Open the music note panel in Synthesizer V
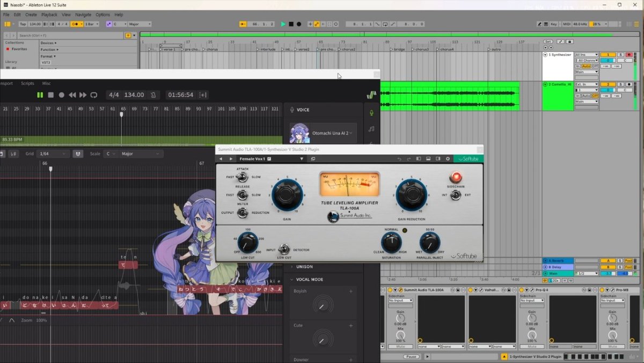Screen dimensions: 644x363 click(371, 129)
